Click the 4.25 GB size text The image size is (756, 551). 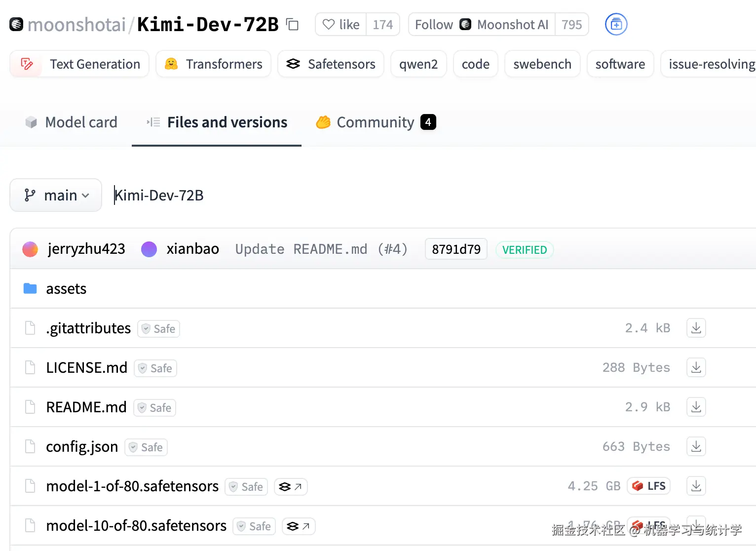[x=594, y=486]
